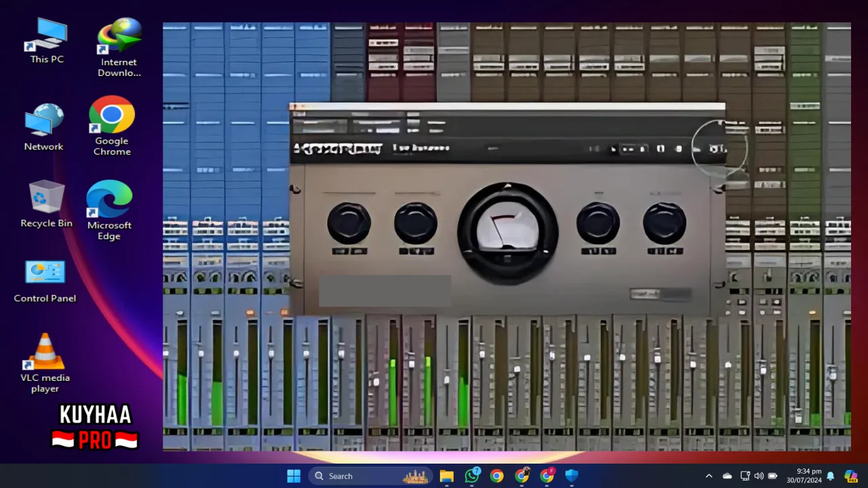Screen dimensions: 868x488
Task: Open Windows Security shield in taskbar
Action: point(572,476)
